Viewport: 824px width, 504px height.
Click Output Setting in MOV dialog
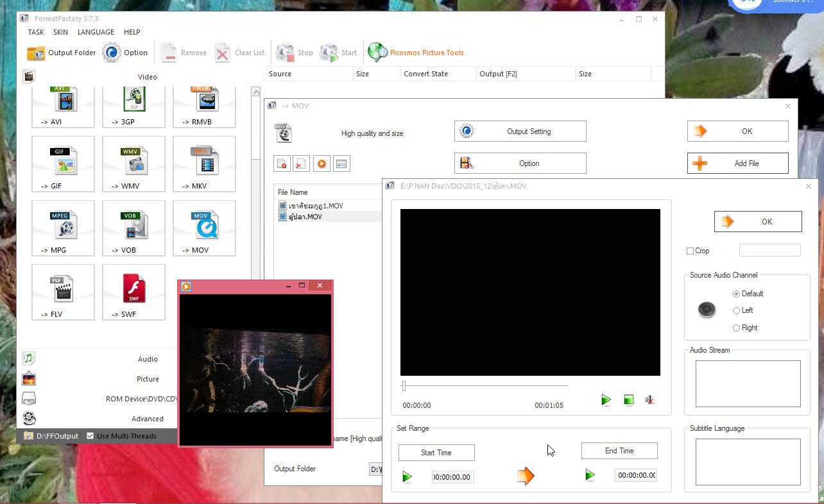point(520,131)
